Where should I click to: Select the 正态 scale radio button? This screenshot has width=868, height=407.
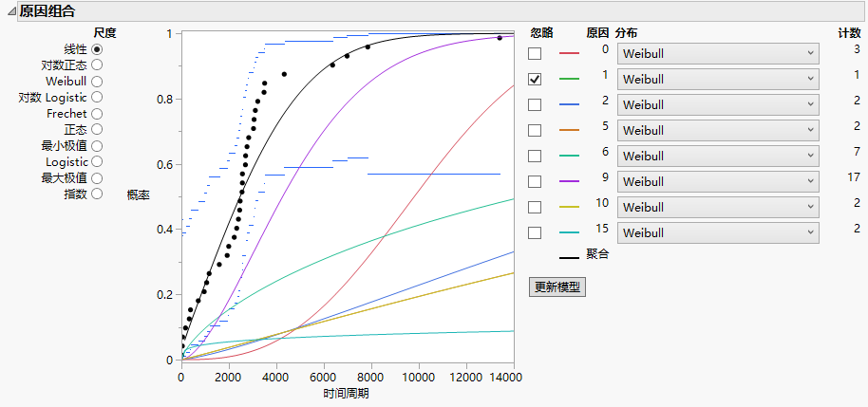coord(97,129)
